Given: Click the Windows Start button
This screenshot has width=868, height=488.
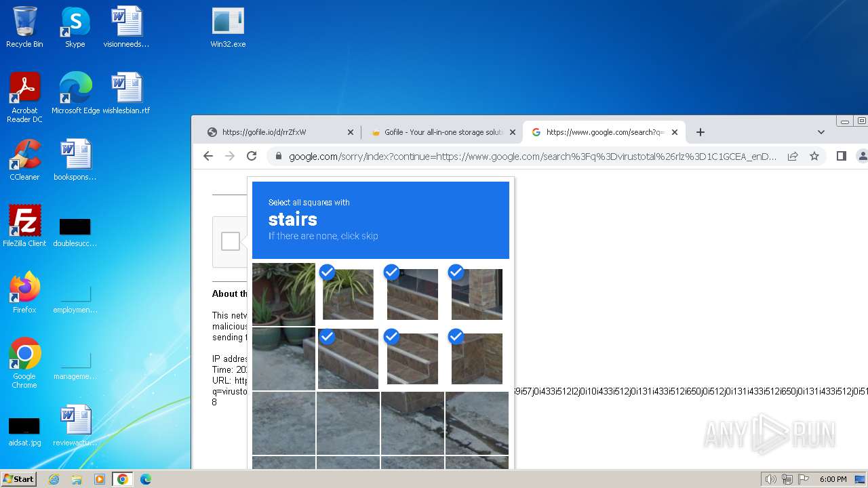Looking at the screenshot, I should [x=19, y=479].
